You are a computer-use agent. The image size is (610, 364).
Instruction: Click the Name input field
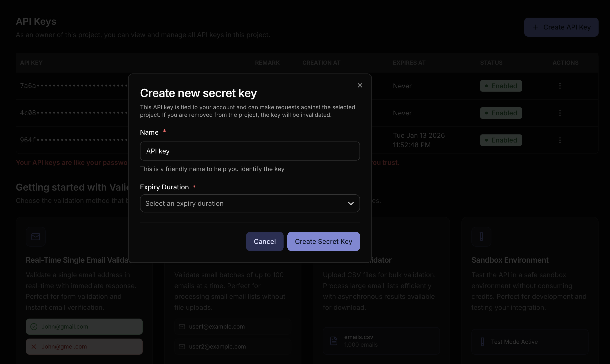[x=250, y=151]
